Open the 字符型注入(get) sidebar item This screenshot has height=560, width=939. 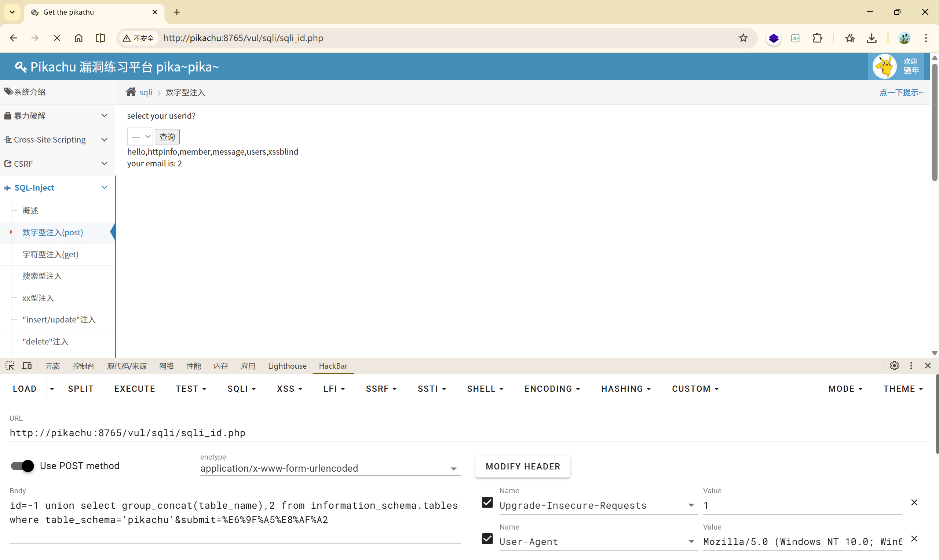(50, 254)
